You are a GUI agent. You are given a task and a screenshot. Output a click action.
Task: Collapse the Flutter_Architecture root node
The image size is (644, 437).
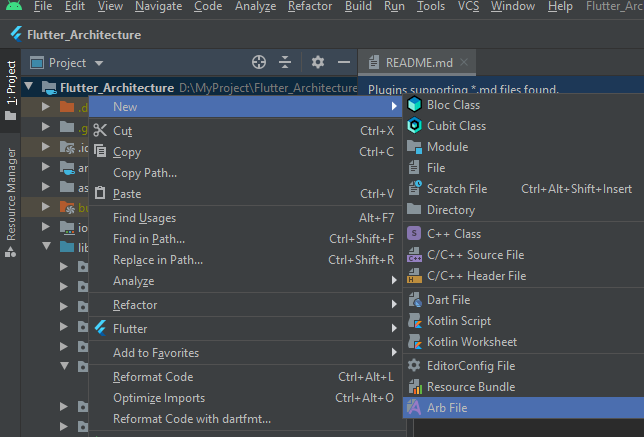coord(29,86)
